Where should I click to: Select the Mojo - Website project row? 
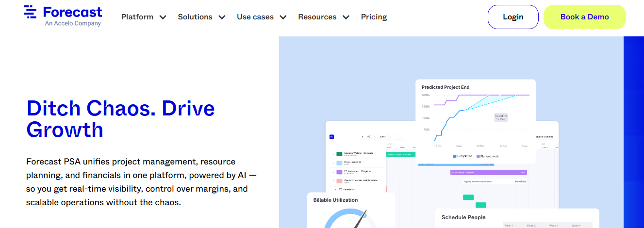pos(358,163)
